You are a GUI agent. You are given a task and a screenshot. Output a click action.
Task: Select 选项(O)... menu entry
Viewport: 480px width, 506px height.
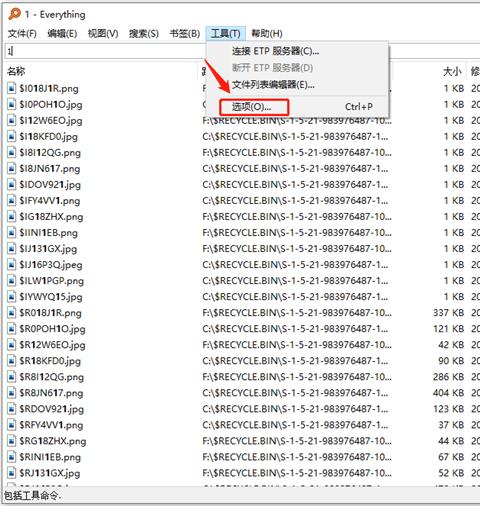click(x=297, y=107)
